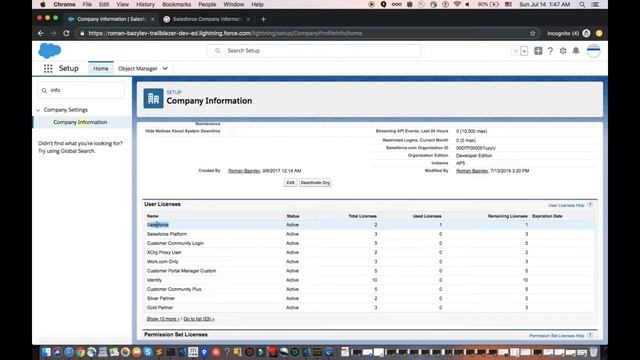Switch to the Home tab in Setup

click(101, 69)
